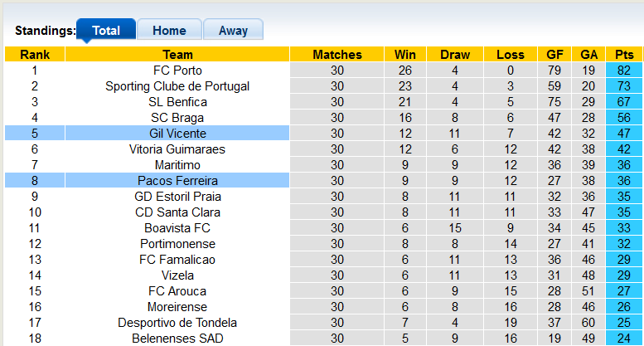Viewport: 644px width, 346px height.
Task: Click on the SC Braga team name
Action: coord(177,118)
